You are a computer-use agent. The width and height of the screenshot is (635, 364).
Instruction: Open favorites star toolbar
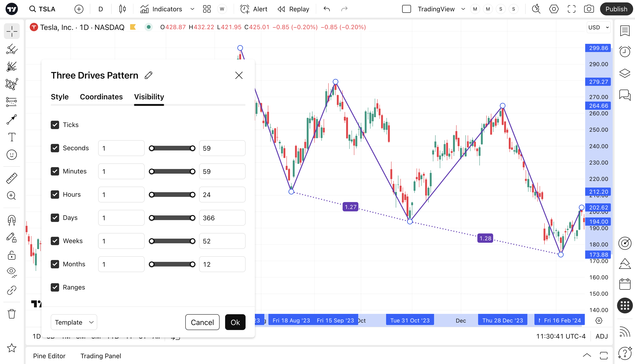pyautogui.click(x=12, y=348)
